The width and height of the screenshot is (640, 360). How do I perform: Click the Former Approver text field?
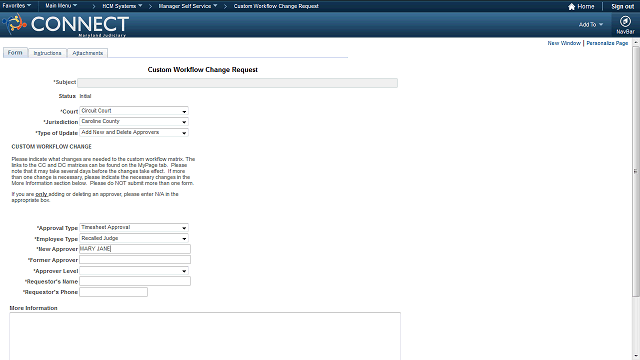pos(135,260)
